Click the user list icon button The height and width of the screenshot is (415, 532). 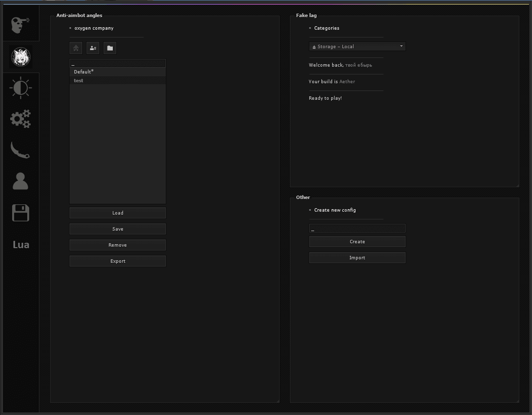pos(93,48)
